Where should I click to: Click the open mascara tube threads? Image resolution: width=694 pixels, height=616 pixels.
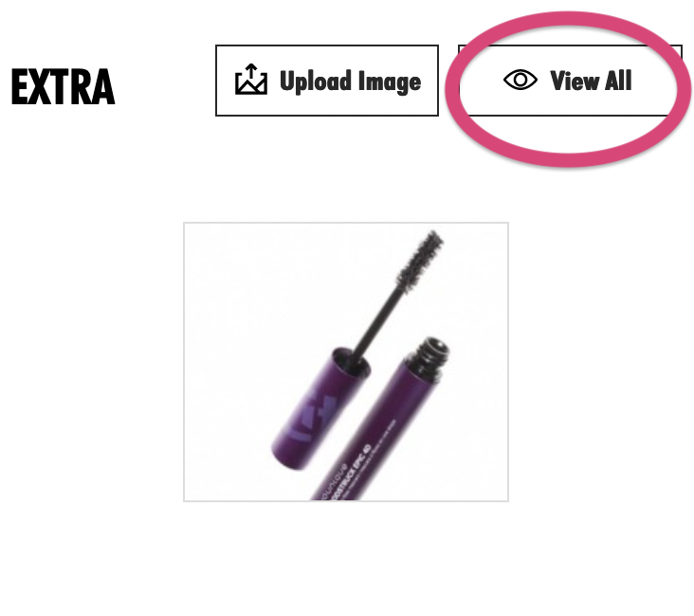(430, 356)
